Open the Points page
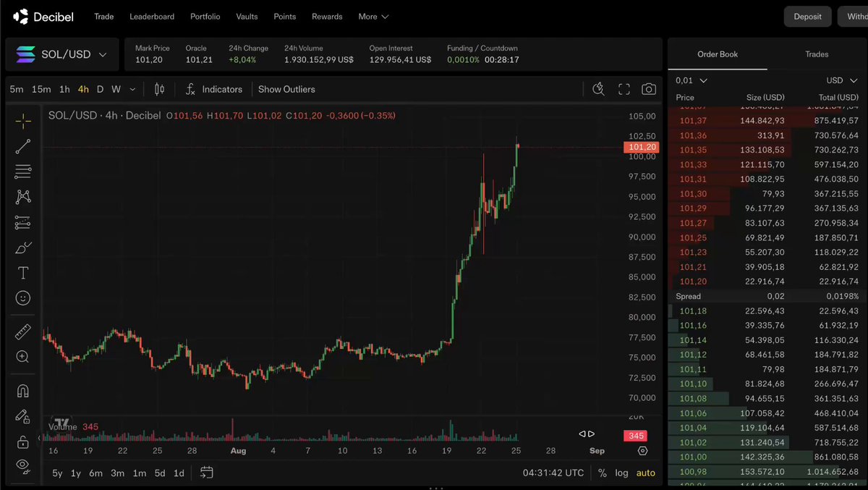 (285, 16)
